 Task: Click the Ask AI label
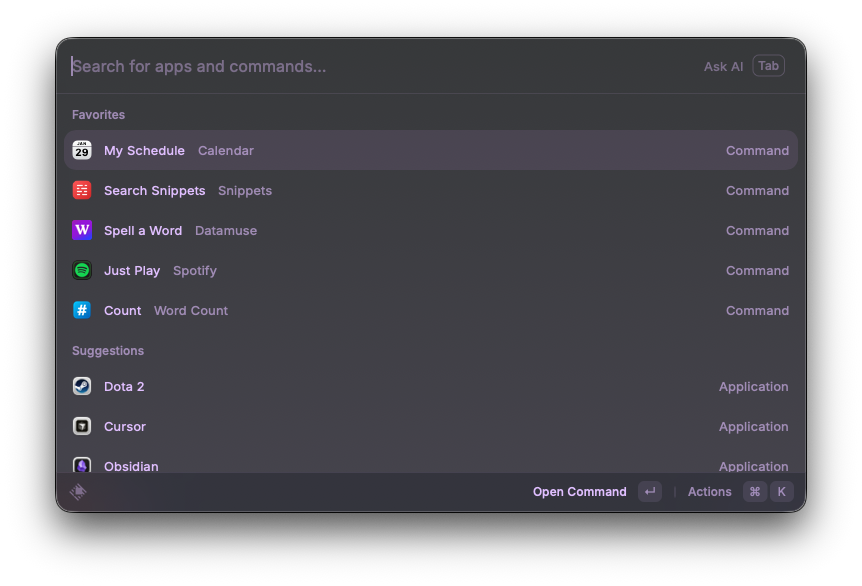coord(723,67)
